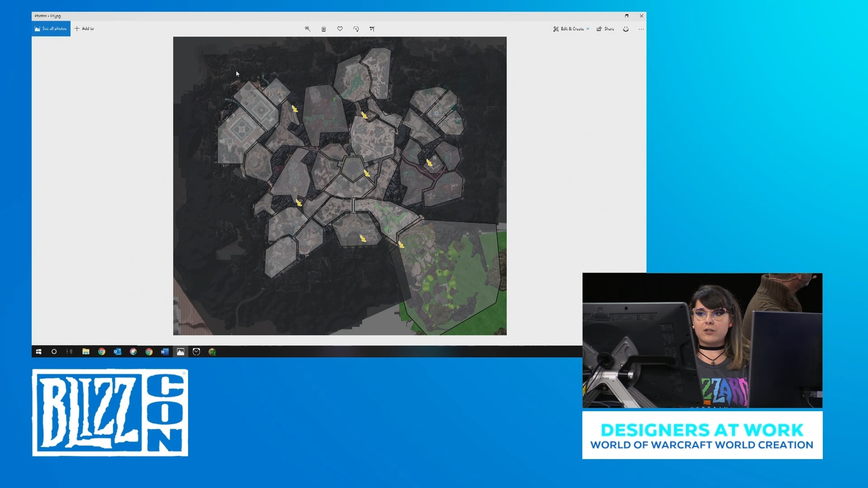
Task: Rotate the map image
Action: tap(356, 28)
